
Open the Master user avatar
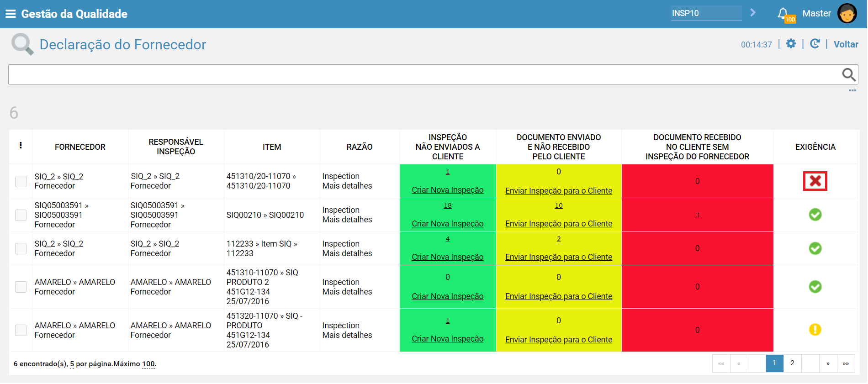[x=847, y=13]
